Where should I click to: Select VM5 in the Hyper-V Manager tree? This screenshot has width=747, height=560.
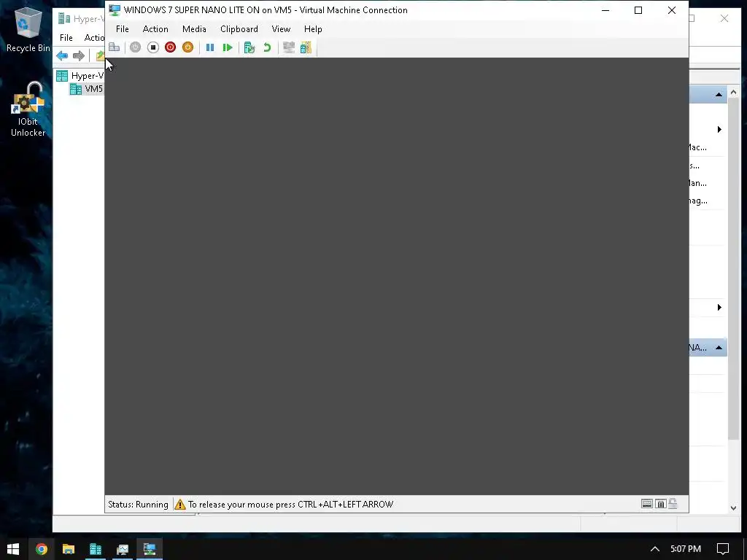[87, 89]
